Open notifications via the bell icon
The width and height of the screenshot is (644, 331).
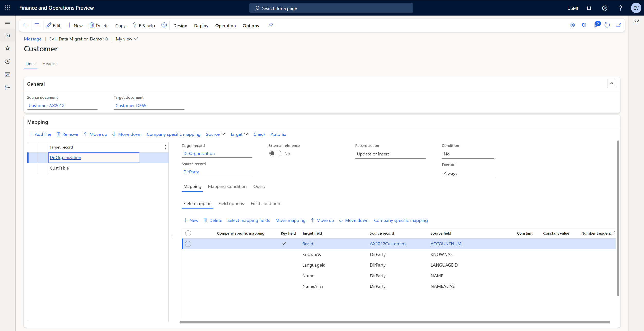pyautogui.click(x=589, y=8)
